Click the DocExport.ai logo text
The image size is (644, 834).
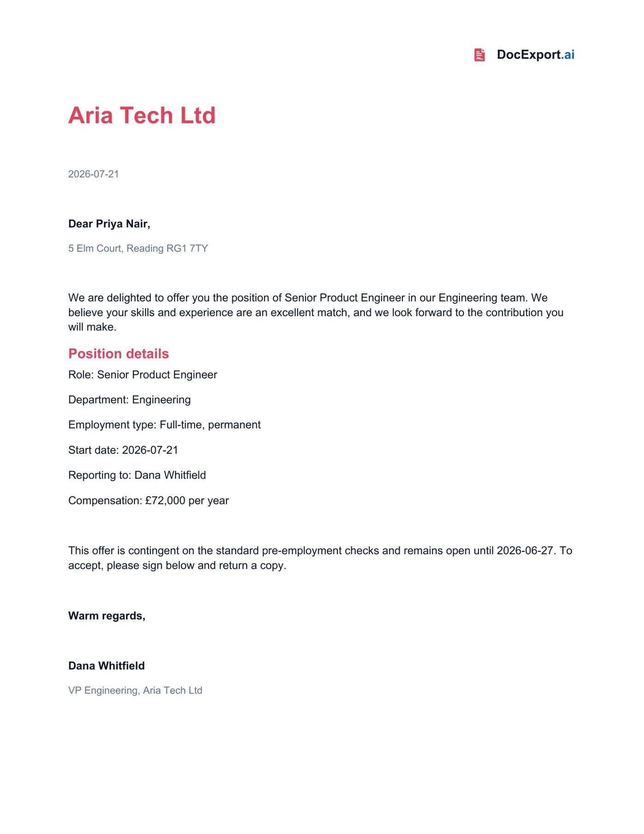tap(535, 55)
